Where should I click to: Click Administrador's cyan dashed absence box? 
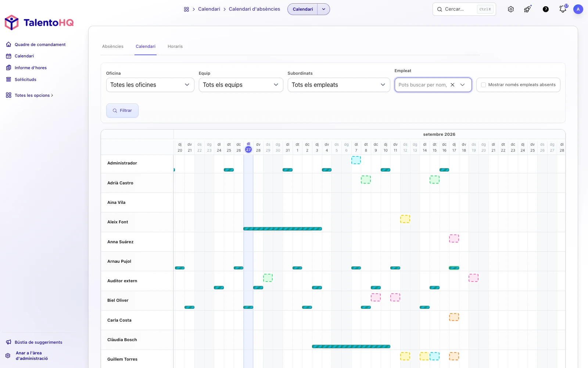click(356, 160)
